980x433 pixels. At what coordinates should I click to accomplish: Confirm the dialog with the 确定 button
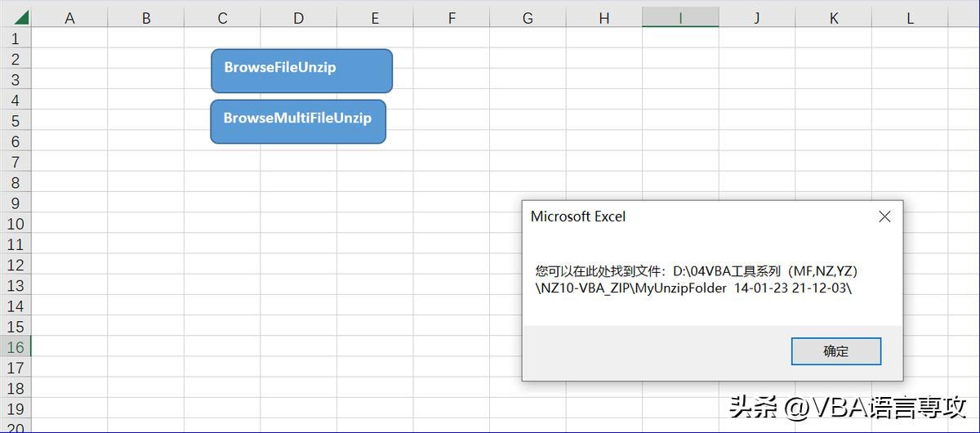(836, 351)
